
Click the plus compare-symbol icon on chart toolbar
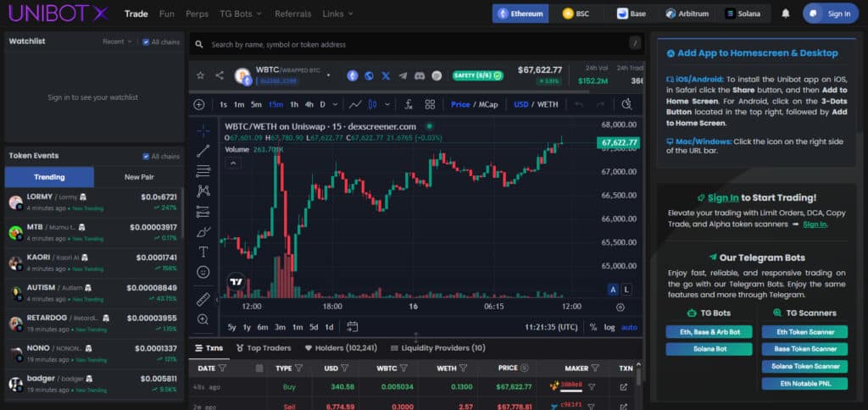click(199, 104)
